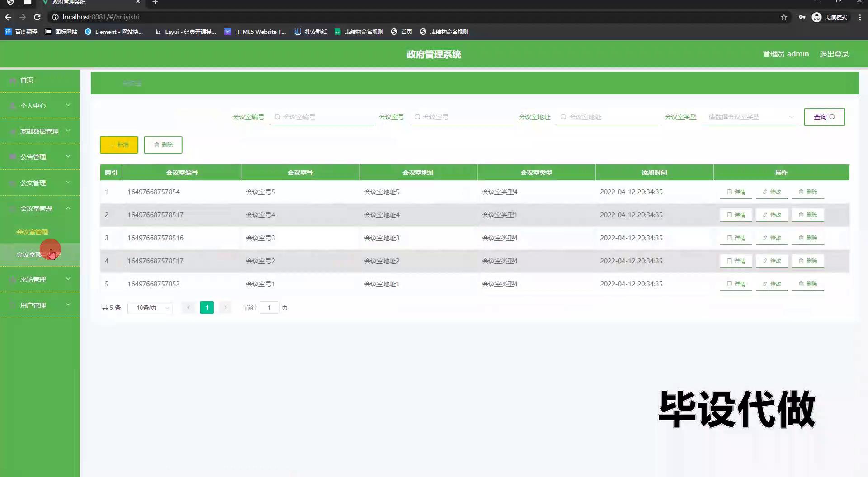This screenshot has width=868, height=477.
Task: Click the yellow 新增 button
Action: point(119,145)
